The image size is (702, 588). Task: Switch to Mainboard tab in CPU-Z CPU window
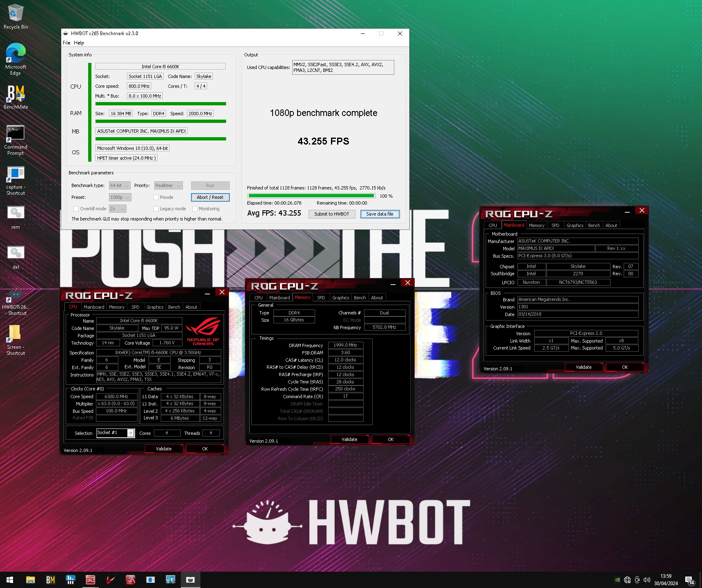coord(94,307)
